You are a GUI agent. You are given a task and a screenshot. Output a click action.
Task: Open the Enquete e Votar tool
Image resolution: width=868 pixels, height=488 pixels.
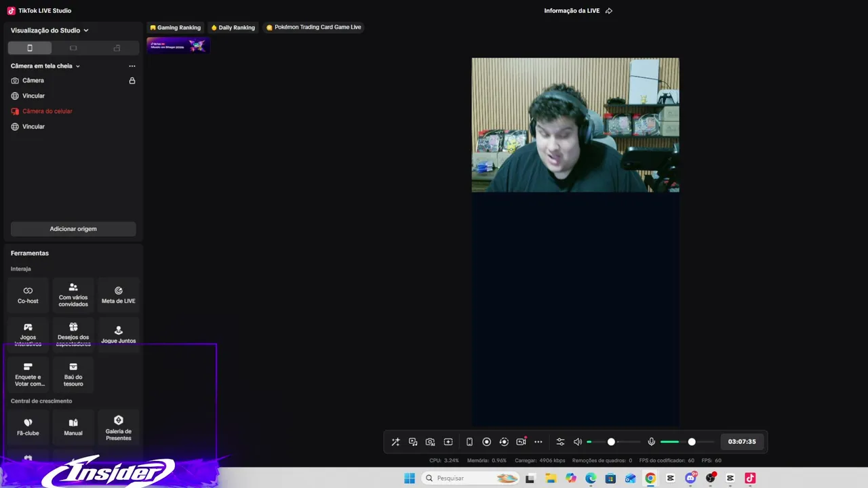pyautogui.click(x=28, y=375)
